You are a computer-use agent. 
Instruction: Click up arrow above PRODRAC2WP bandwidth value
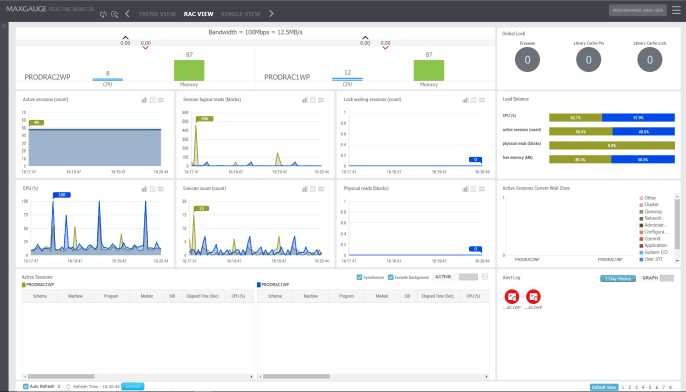tap(125, 38)
